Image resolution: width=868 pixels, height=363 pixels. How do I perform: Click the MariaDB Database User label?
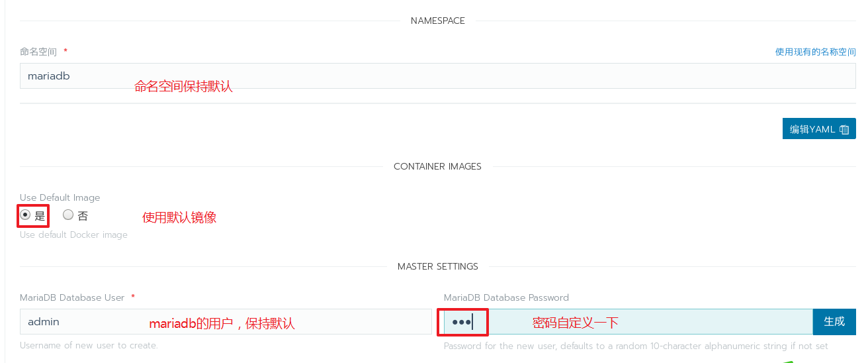point(72,297)
